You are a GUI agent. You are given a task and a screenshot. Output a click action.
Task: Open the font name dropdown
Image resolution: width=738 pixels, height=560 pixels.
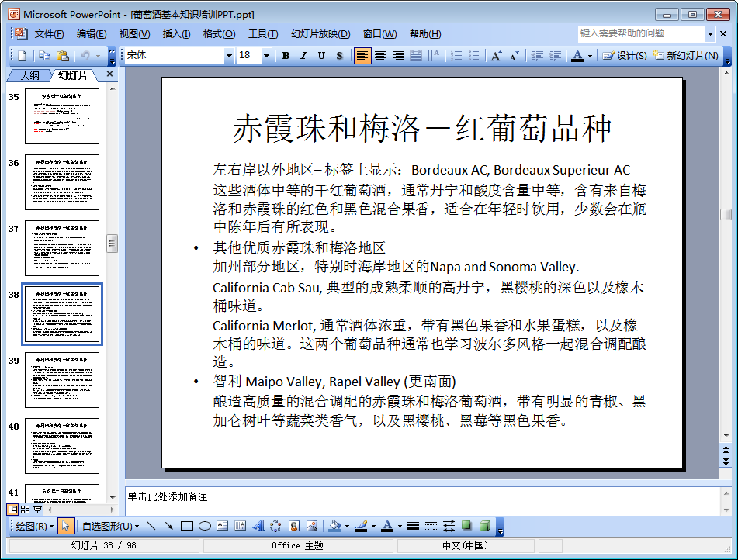click(x=230, y=55)
